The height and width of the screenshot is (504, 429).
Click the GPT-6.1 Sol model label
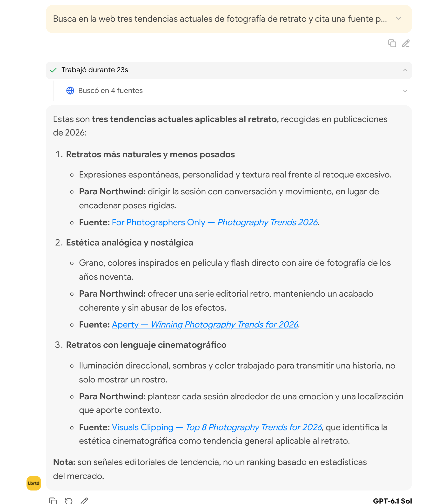coord(392,501)
